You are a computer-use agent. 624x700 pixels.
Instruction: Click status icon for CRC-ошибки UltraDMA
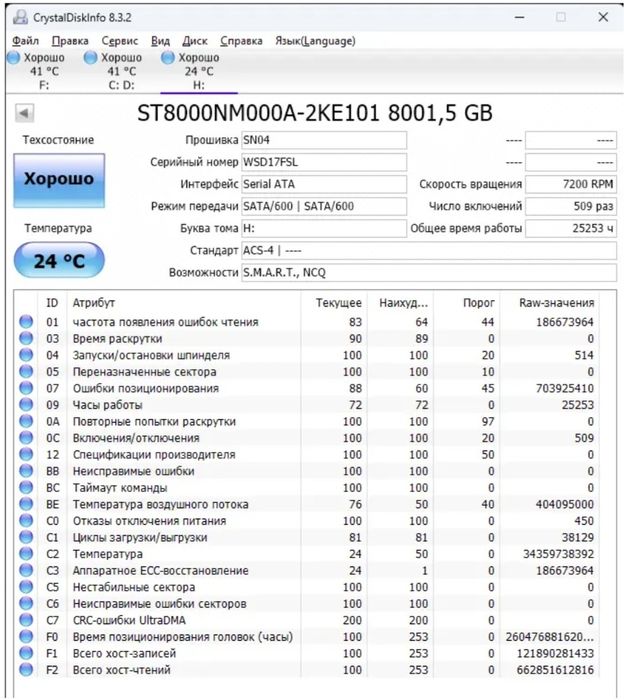tap(26, 620)
